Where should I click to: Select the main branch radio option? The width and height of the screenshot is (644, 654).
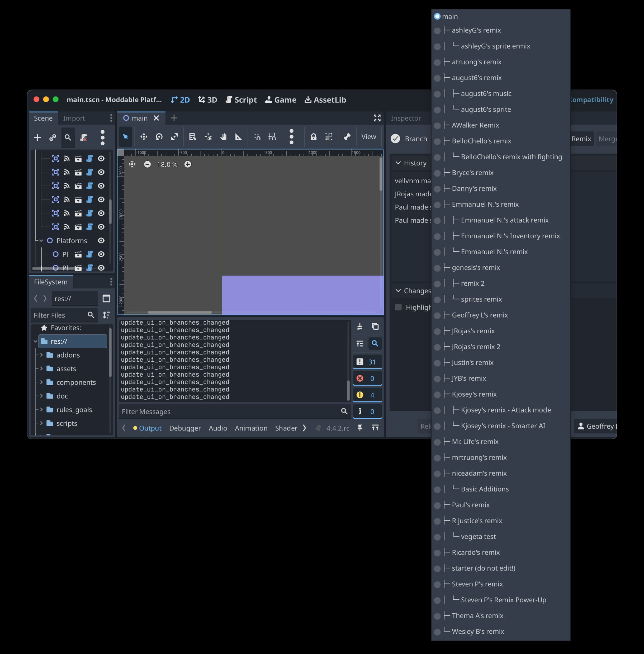point(437,16)
